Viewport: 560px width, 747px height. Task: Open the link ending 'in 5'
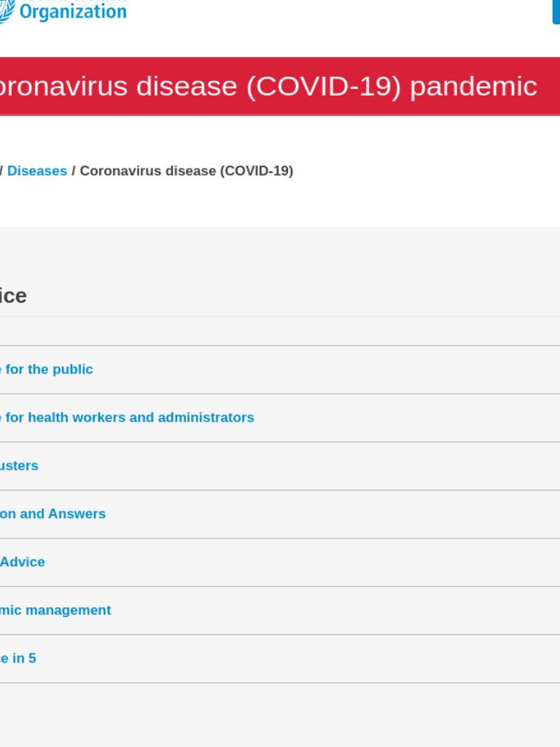(x=18, y=658)
